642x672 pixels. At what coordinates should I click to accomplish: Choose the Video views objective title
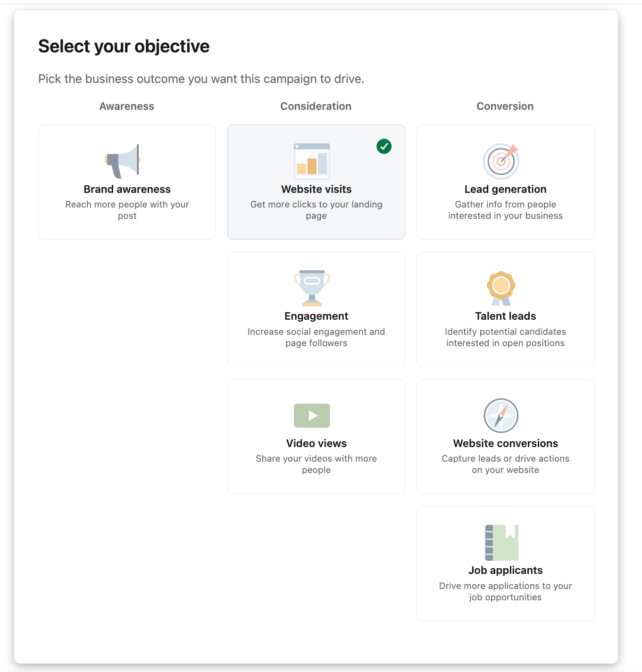[x=316, y=444]
